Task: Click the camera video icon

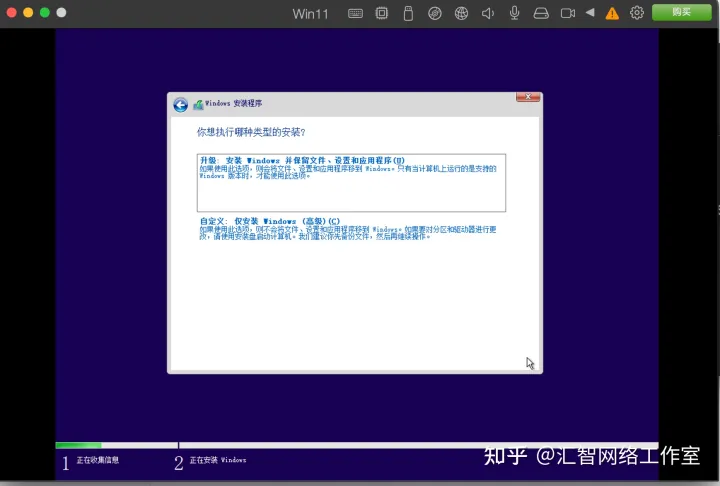Action: pyautogui.click(x=568, y=13)
